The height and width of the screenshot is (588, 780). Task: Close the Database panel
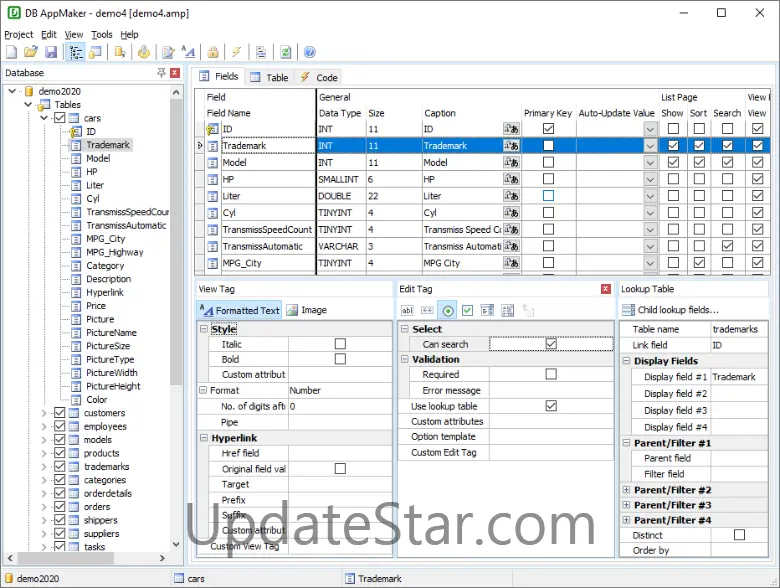(175, 73)
